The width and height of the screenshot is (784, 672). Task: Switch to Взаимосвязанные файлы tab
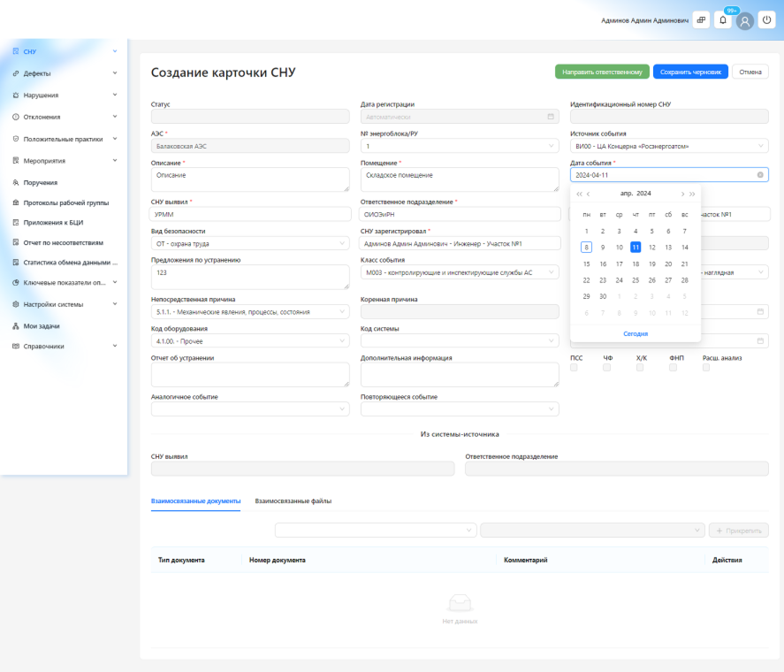(x=293, y=500)
